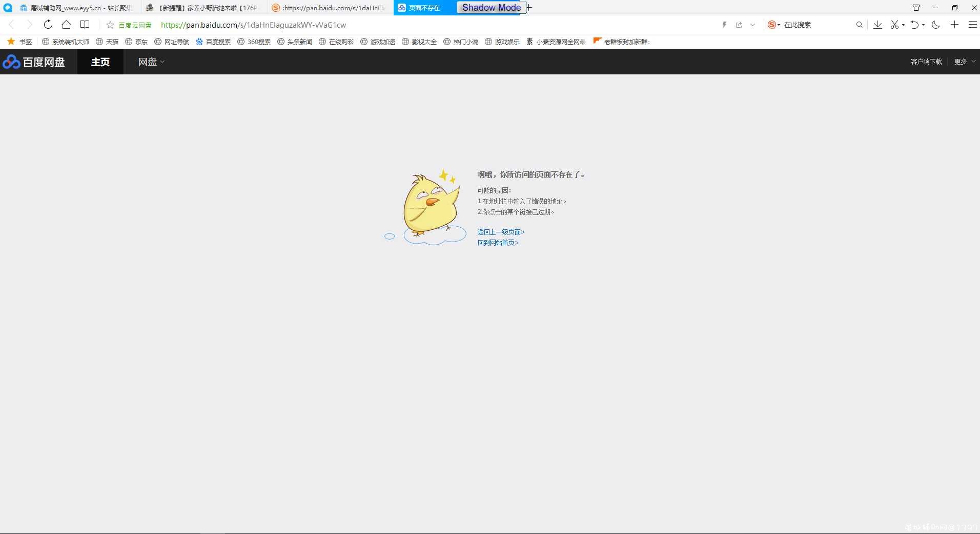
Task: Click the 返回上一级页面 link
Action: [501, 232]
